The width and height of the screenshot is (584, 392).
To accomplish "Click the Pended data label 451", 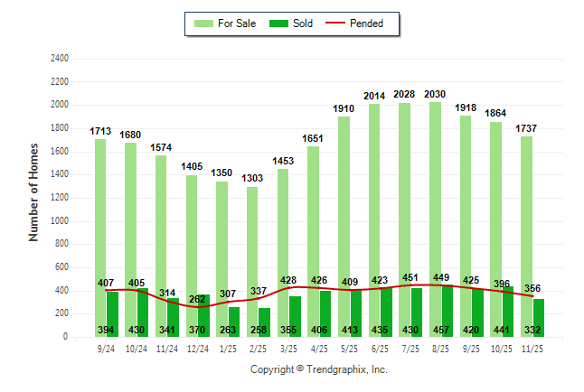I will tap(410, 278).
